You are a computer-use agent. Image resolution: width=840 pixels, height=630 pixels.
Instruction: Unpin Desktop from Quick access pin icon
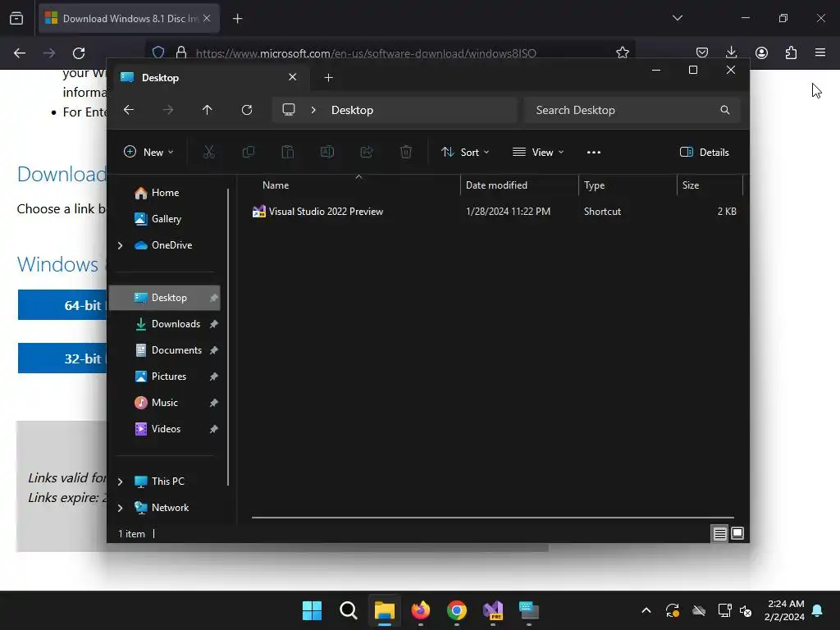[x=214, y=298]
